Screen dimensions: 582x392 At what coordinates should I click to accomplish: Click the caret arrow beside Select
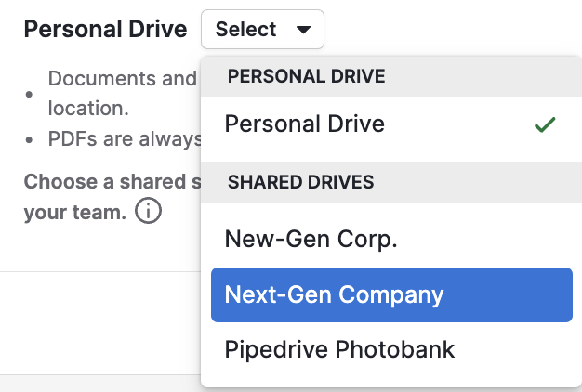point(303,30)
